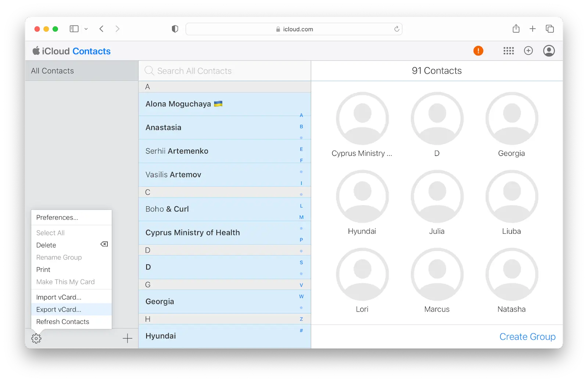The height and width of the screenshot is (382, 588).
Task: Jump to # section in index
Action: click(x=301, y=331)
